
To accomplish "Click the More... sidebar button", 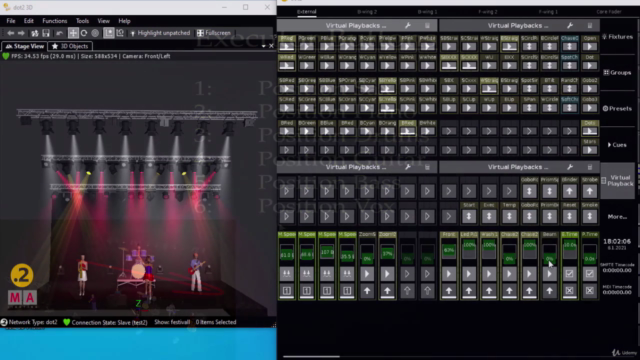I will 618,217.
